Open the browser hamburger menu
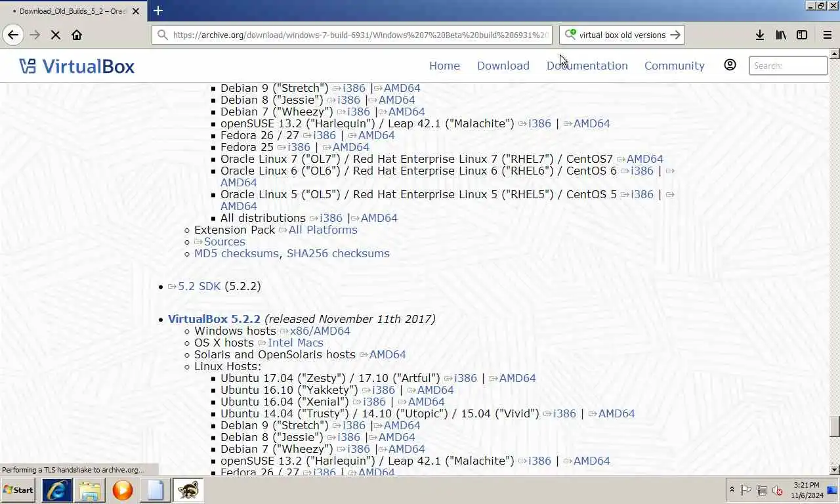 (827, 35)
